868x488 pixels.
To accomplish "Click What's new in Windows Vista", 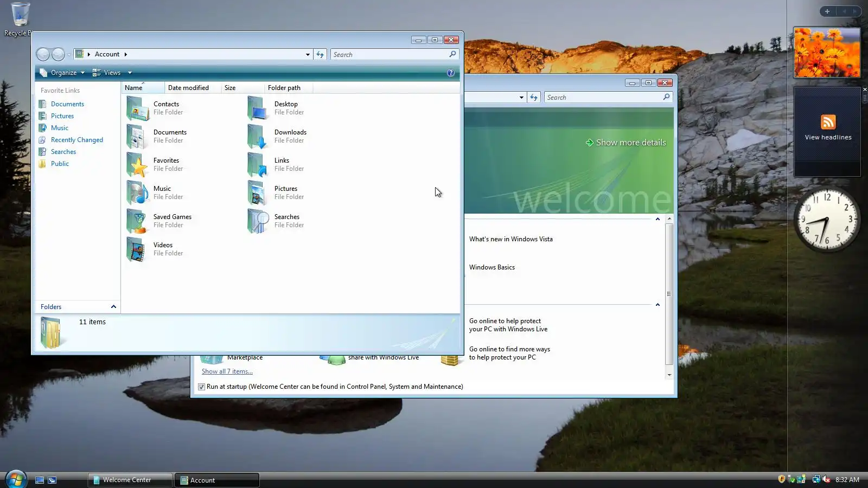I will (511, 239).
